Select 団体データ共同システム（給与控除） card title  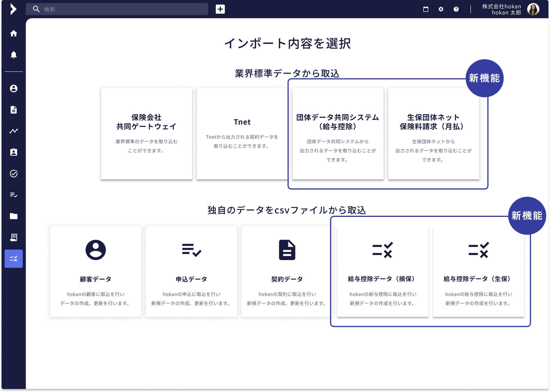(338, 122)
